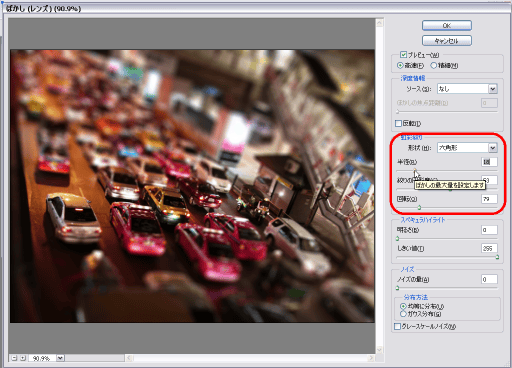Click the zoom in plus button
This screenshot has height=368, width=512.
tap(23, 358)
